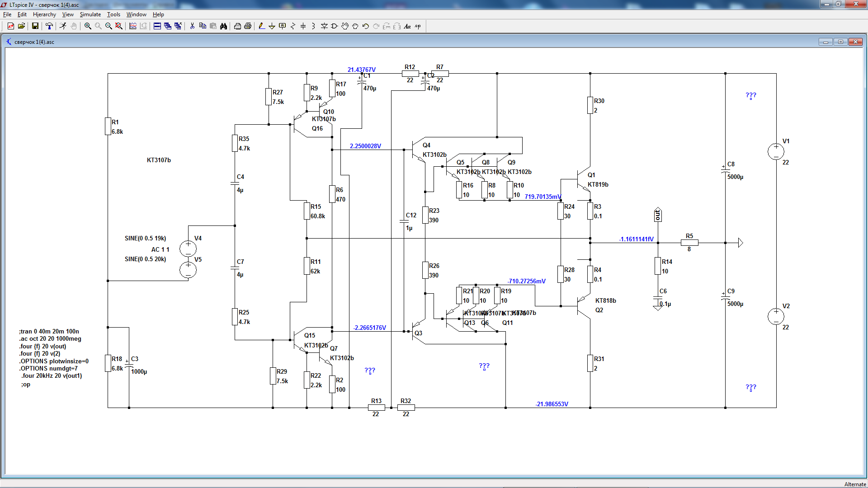This screenshot has width=868, height=488.
Task: Select the Zoom In tool
Action: [x=88, y=26]
